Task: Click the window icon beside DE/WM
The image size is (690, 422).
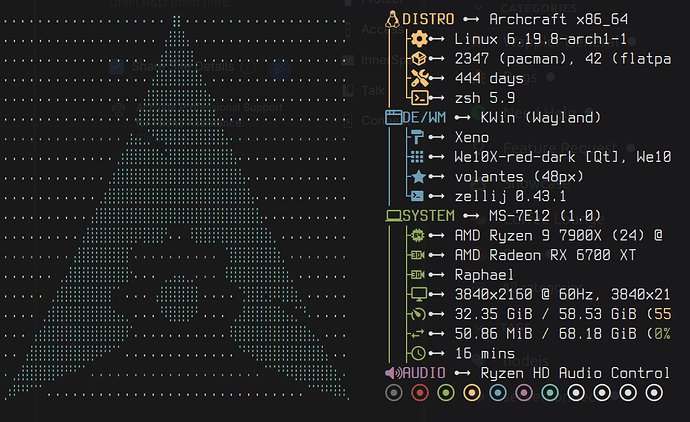Action: click(x=393, y=117)
